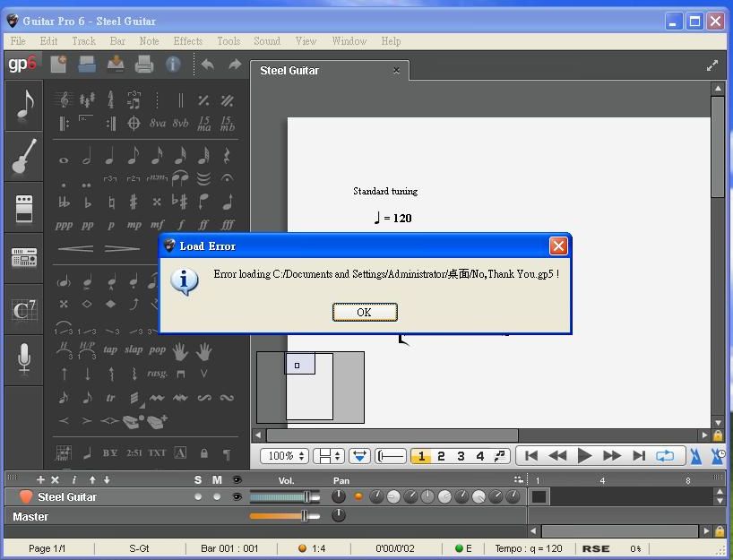Go to the last bar
The image size is (733, 560).
click(x=639, y=455)
